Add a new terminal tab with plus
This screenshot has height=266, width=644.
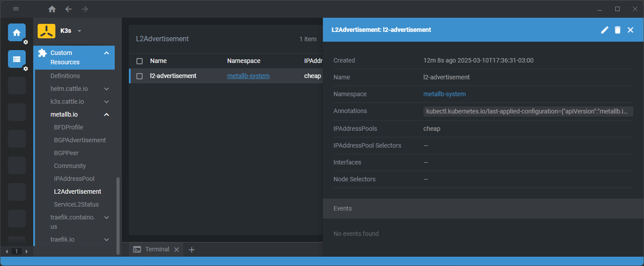pos(192,250)
